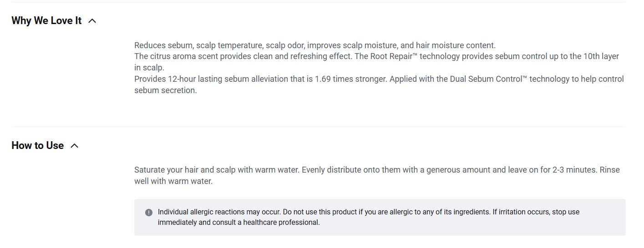Screen dimensions: 644x248
Task: Click the line starting 'Reduces sebum'
Action: (x=314, y=45)
